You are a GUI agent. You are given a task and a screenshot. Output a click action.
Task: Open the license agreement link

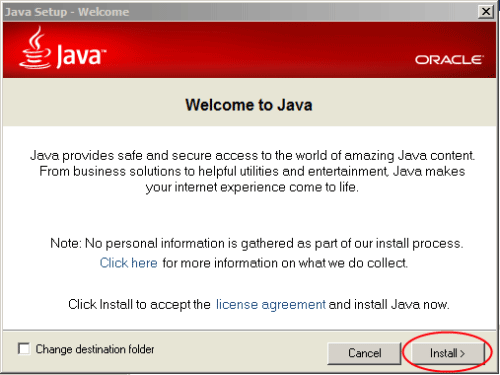coord(270,304)
